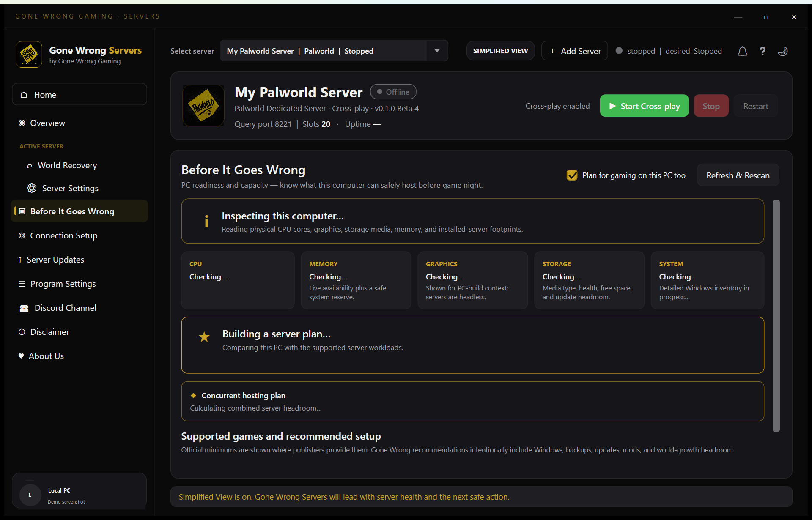Open Discord Channel link
Viewport: 812px width, 520px height.
click(x=80, y=308)
